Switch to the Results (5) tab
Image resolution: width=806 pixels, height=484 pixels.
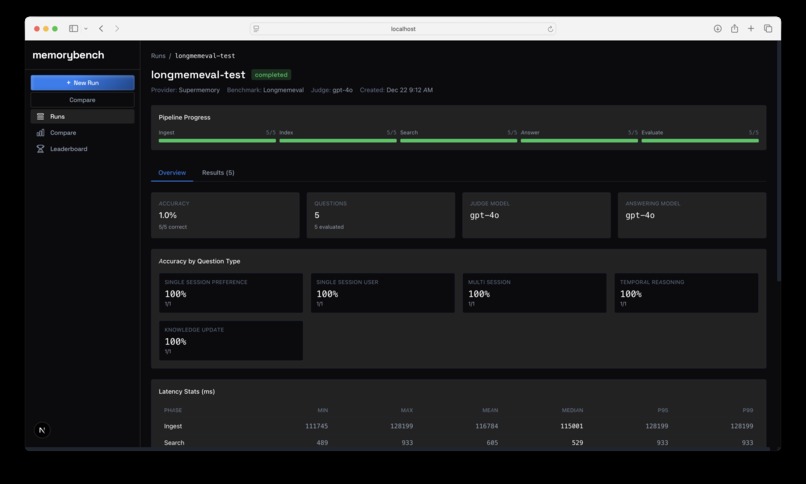[218, 173]
